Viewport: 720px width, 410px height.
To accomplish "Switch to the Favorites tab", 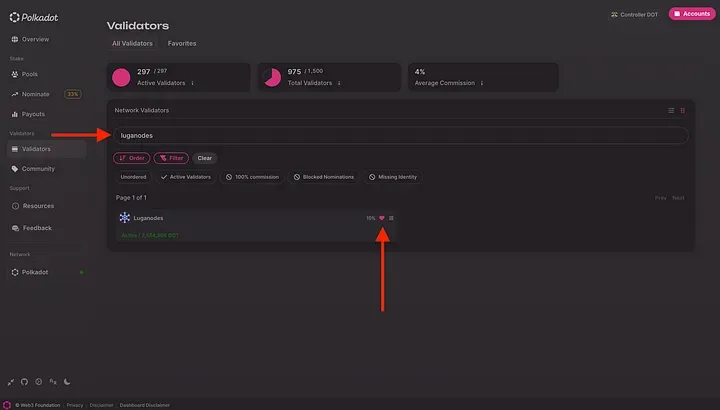I will [x=181, y=44].
